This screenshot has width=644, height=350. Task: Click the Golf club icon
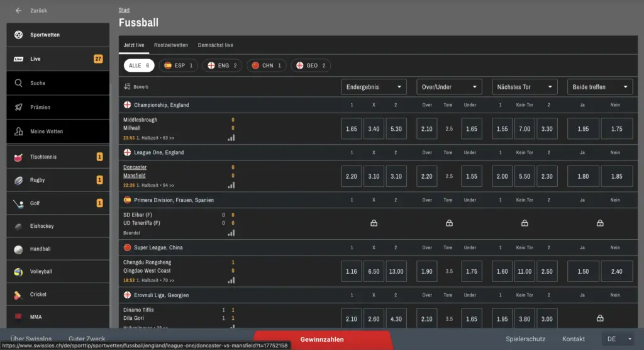(18, 203)
